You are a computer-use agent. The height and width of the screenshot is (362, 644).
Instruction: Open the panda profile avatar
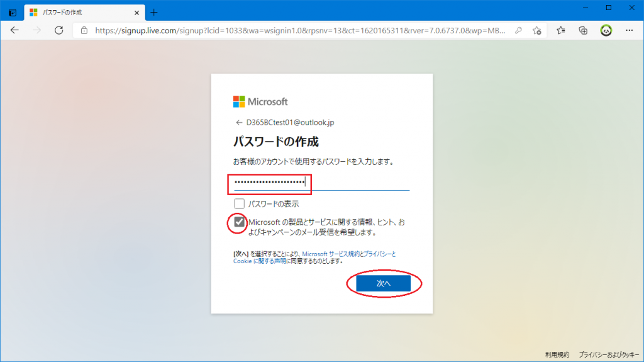click(606, 30)
